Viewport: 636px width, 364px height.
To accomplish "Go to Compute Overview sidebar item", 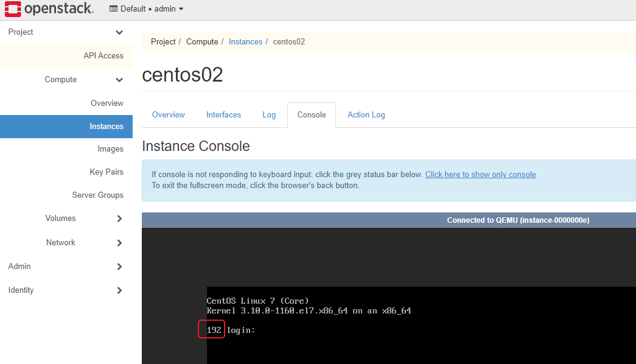I will (x=107, y=103).
